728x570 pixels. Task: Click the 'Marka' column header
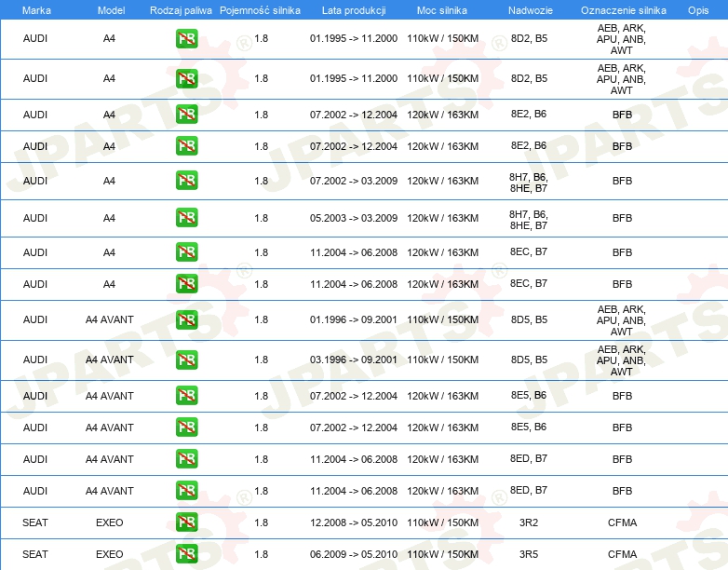(x=36, y=10)
